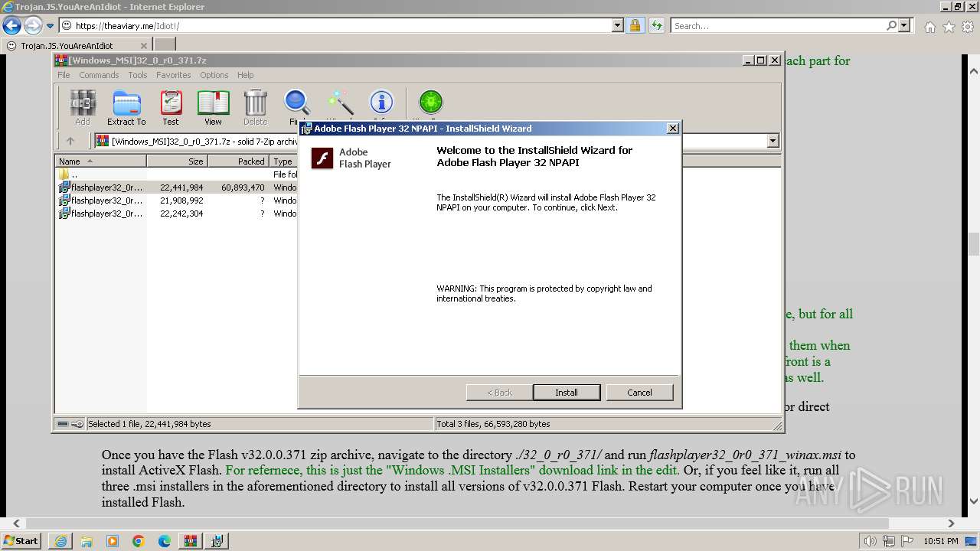The height and width of the screenshot is (551, 980).
Task: Open a new tab in IE
Action: [165, 44]
